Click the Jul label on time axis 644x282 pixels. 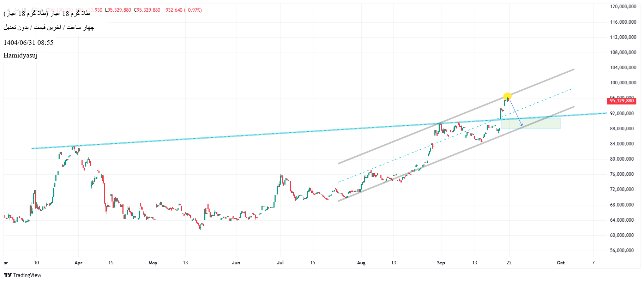point(280,263)
